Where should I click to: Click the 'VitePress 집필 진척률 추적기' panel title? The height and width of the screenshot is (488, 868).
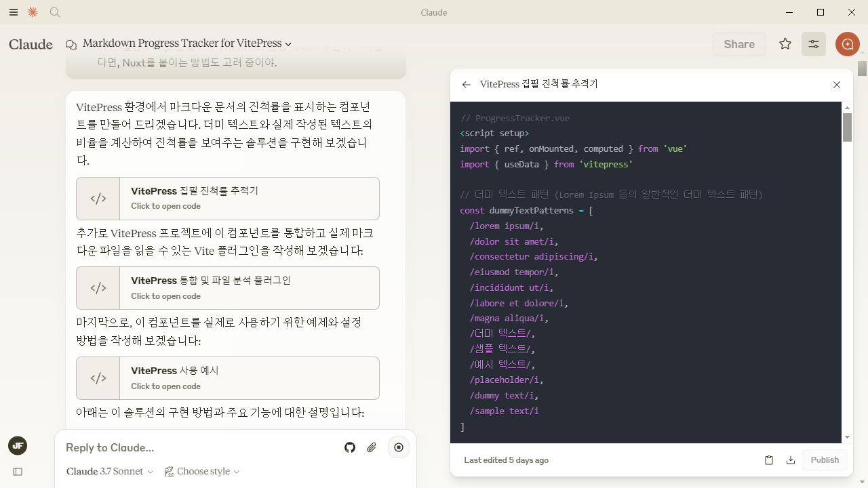coord(538,85)
